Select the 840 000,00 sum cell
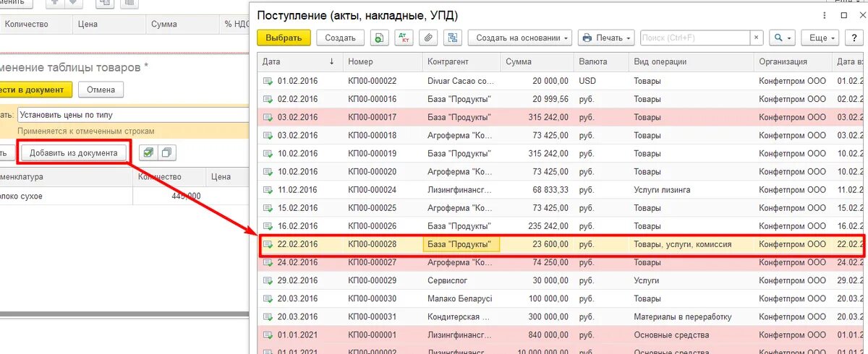 [537, 335]
